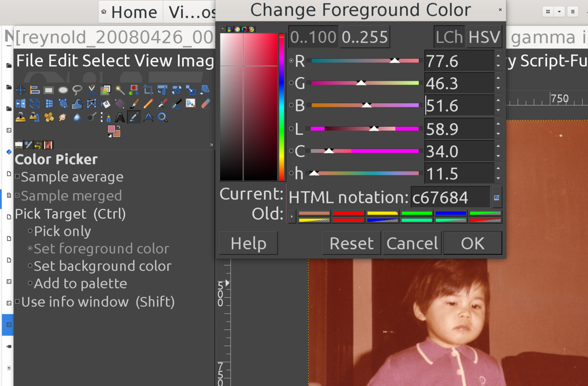This screenshot has height=386, width=588.
Task: Choose Add to palette radio option
Action: pos(30,283)
